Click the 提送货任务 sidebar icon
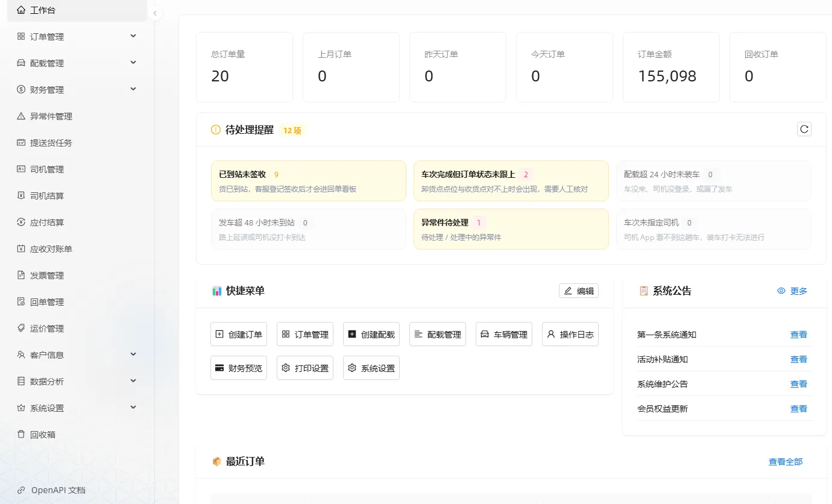The image size is (832, 504). click(x=21, y=142)
